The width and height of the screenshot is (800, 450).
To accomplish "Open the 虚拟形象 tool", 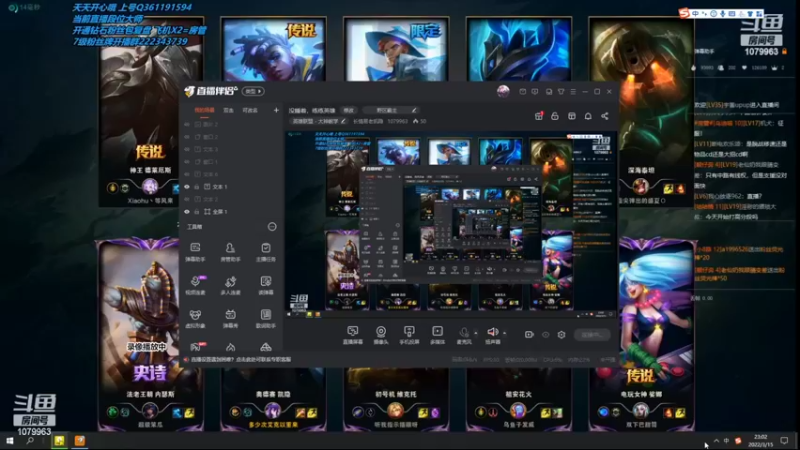I will (195, 318).
